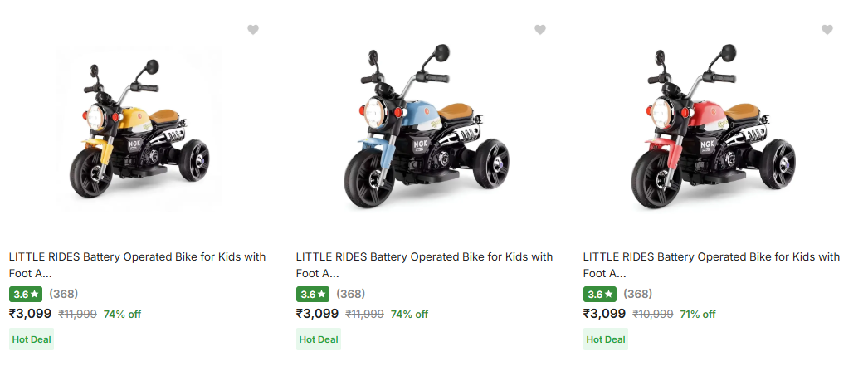Screen dimensions: 868x366
Task: View the 368 reviews for yellow bike
Action: click(64, 295)
